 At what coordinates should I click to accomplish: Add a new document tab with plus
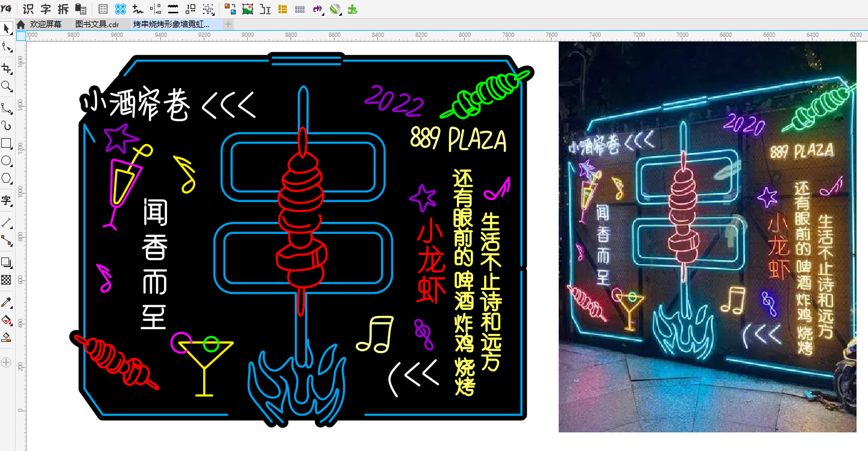click(x=228, y=24)
